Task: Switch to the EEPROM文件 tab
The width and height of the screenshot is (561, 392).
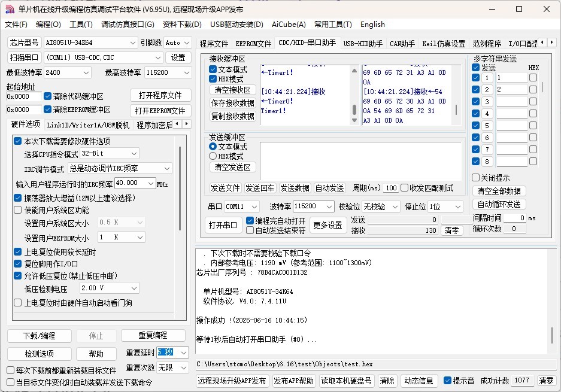Action: [253, 44]
